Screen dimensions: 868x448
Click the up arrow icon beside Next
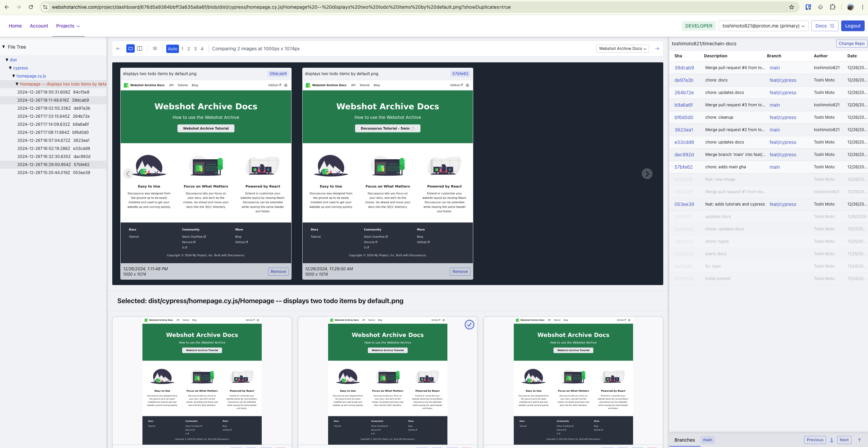coord(859,440)
